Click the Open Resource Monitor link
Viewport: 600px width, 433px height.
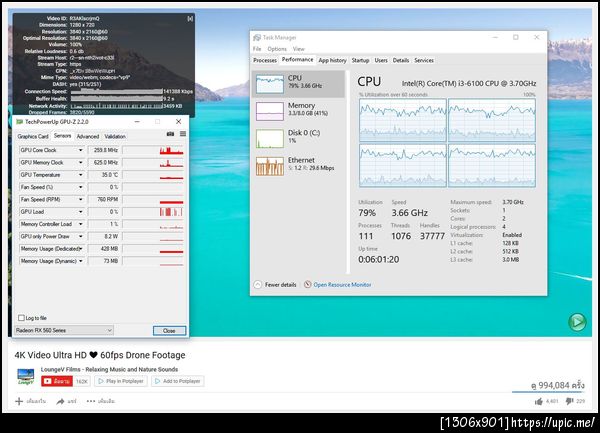tap(342, 285)
